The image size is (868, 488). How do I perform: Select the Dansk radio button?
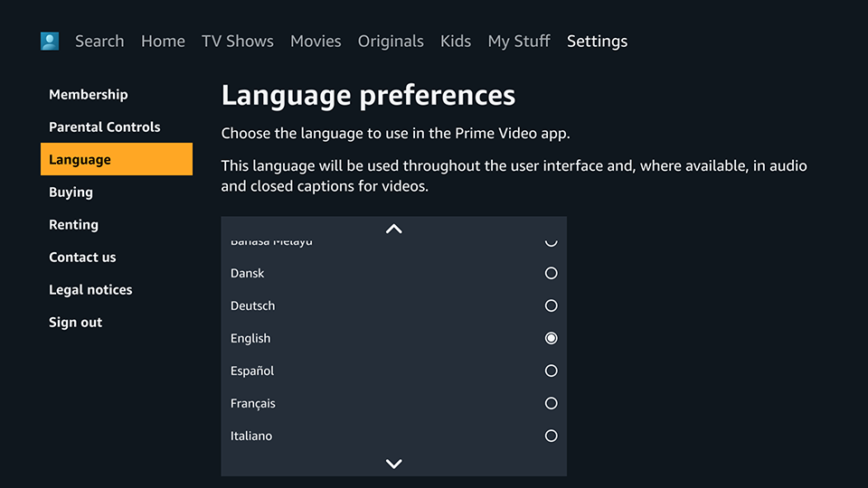click(551, 273)
